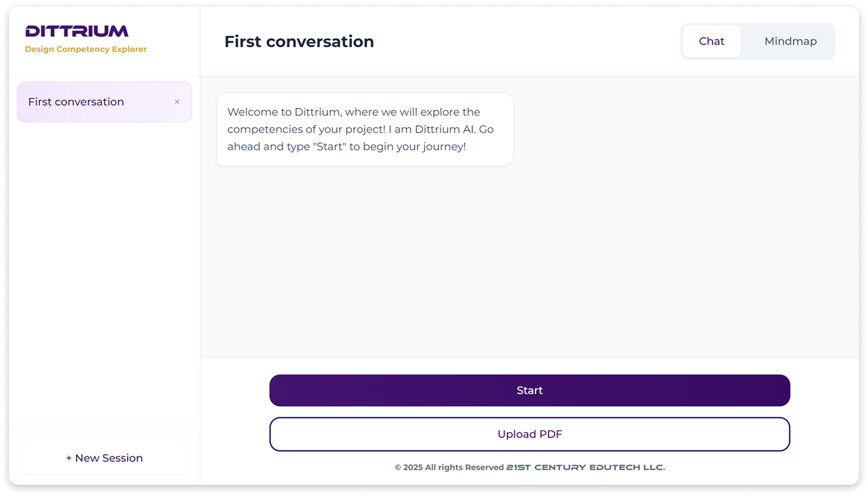Viewport: 868px width, 496px height.
Task: Click the 21st Century Edutech LLC name
Action: [x=585, y=467]
